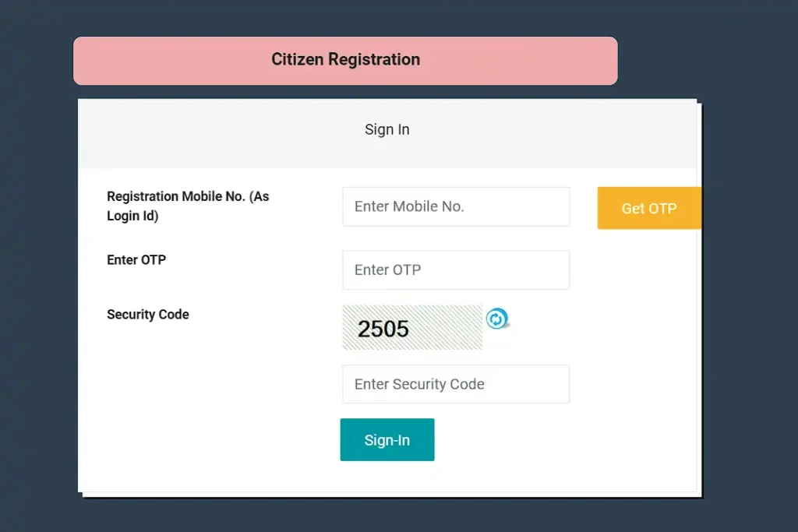Refresh the security code captcha
Screen dimensions: 798x532
496,319
